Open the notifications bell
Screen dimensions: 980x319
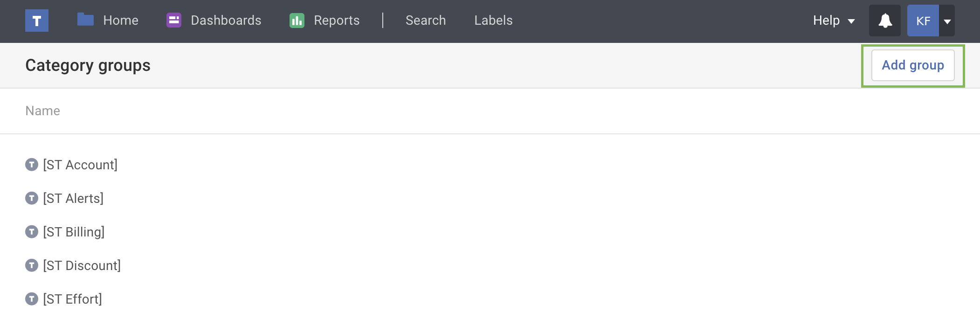(x=885, y=21)
